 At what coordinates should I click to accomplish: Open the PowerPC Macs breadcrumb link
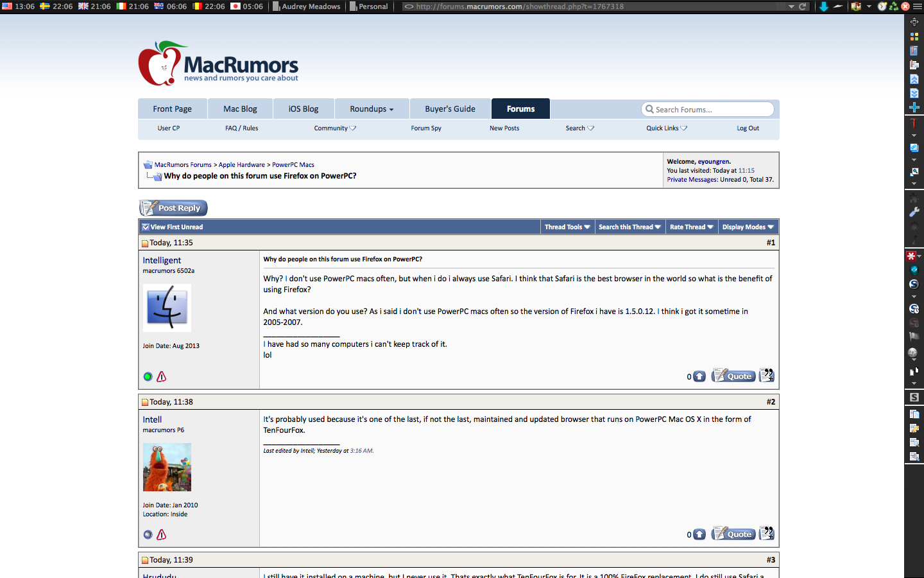click(x=293, y=165)
